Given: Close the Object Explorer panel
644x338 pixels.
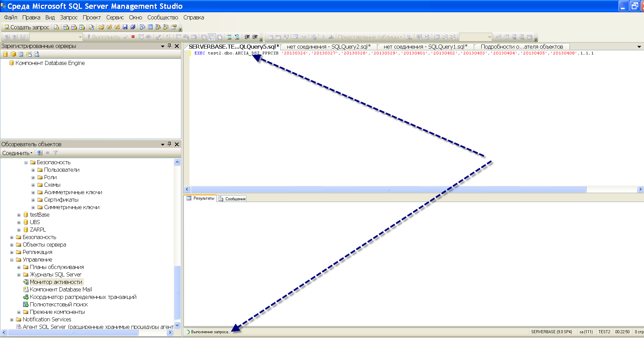Looking at the screenshot, I should (177, 144).
